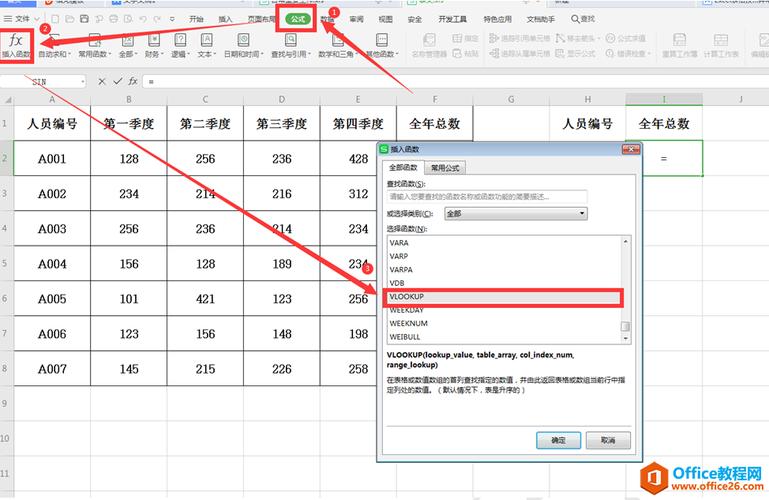Click the Recalculate Workbook (重算工作簿) icon

(x=679, y=40)
